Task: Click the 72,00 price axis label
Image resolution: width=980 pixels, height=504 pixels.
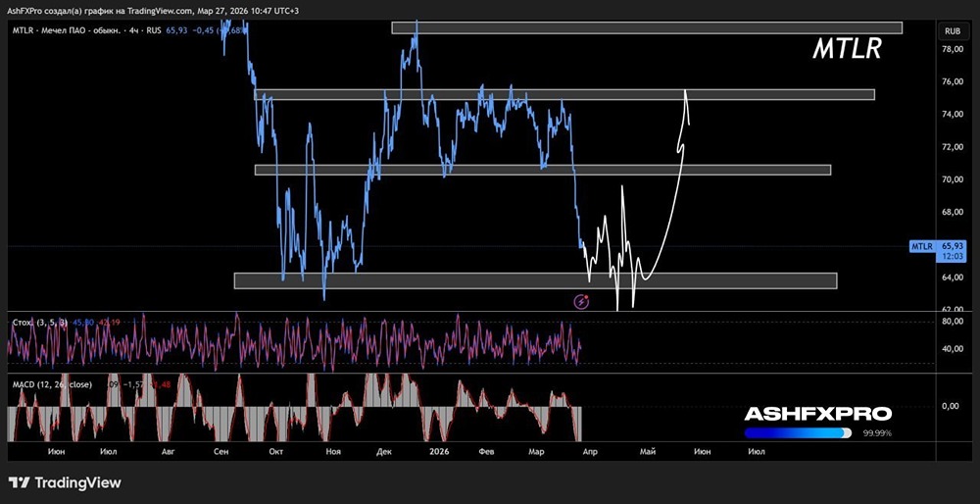Action: 951,147
